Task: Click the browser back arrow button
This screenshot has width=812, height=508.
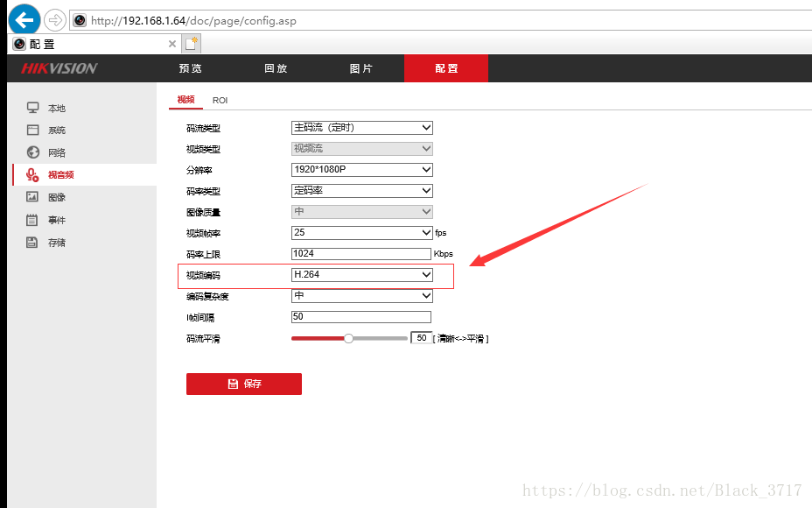Action: pyautogui.click(x=24, y=19)
